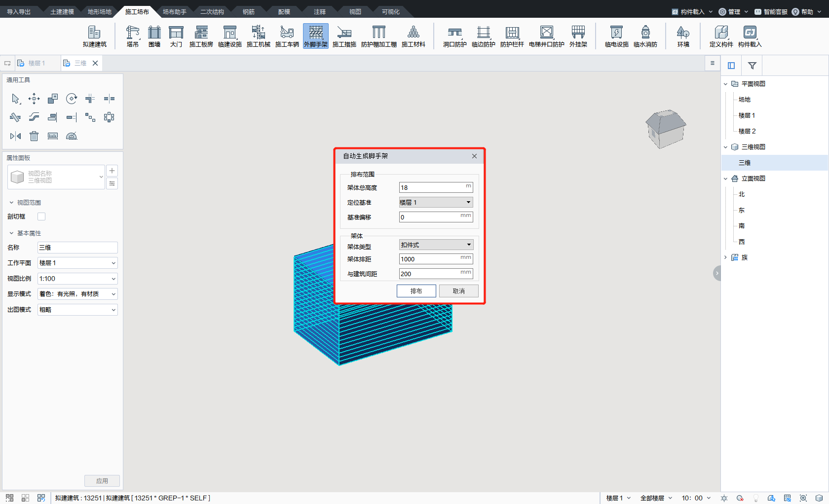Open the 施工措施 tool
Image resolution: width=829 pixels, height=504 pixels.
tap(344, 36)
